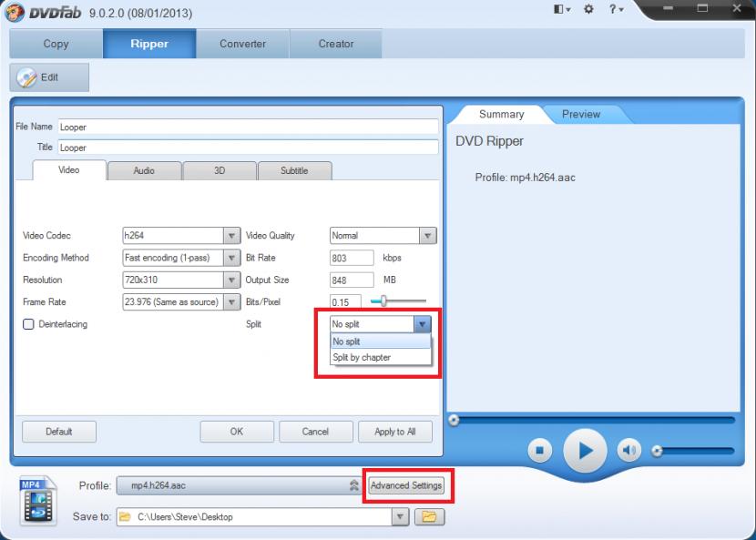Expand the Video Codec dropdown
This screenshot has height=540, width=756.
pos(231,236)
